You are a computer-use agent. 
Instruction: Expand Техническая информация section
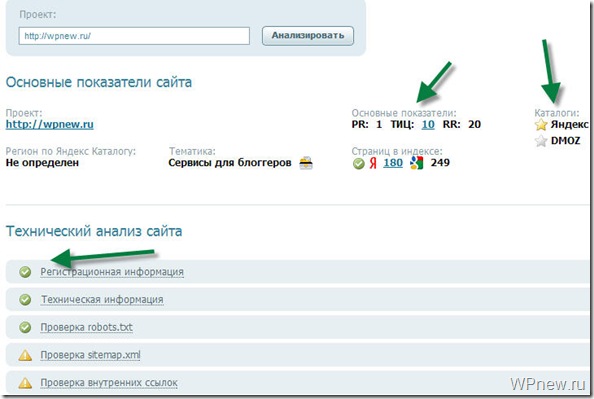click(102, 300)
